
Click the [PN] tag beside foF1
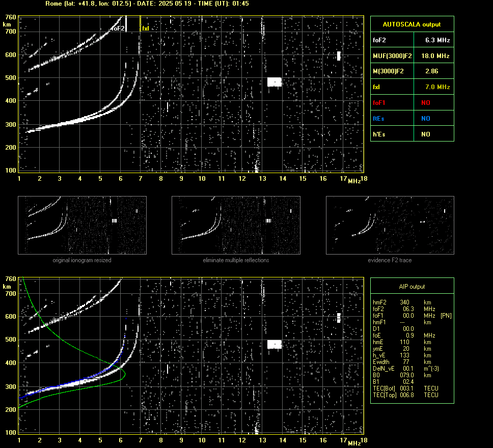(x=446, y=316)
